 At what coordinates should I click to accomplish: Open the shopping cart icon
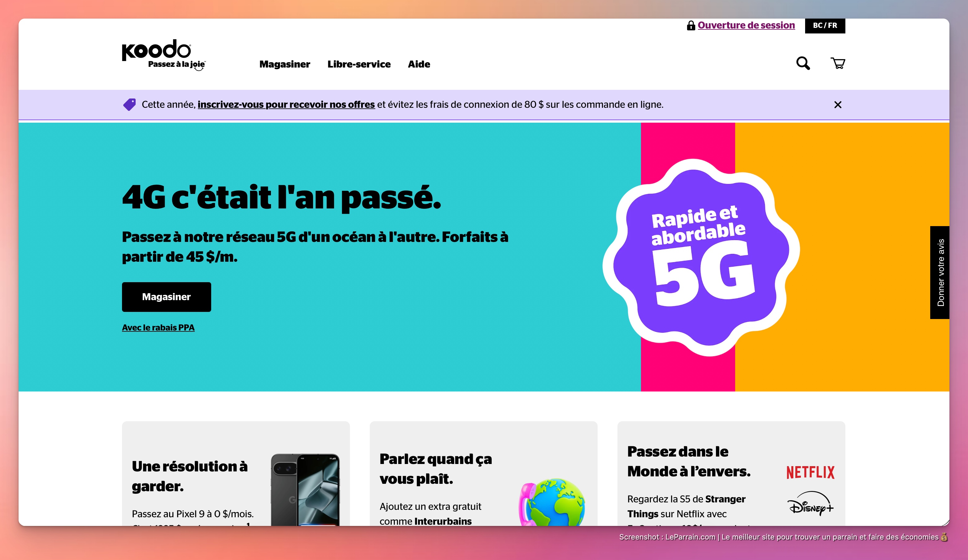[x=838, y=63]
